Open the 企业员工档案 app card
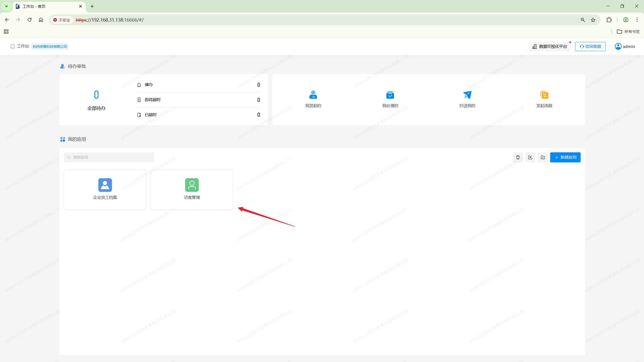The height and width of the screenshot is (362, 644). (105, 189)
